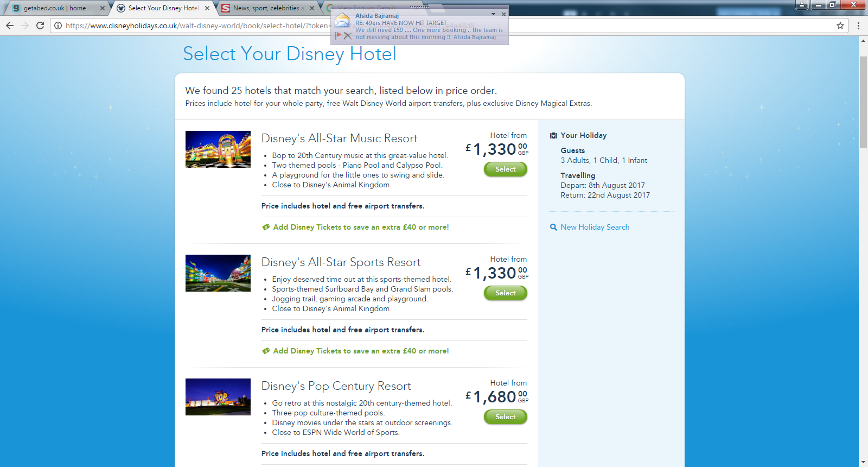Screen dimensions: 868x467
Task: Click the £1,330 All-Star Music price
Action: click(497, 149)
